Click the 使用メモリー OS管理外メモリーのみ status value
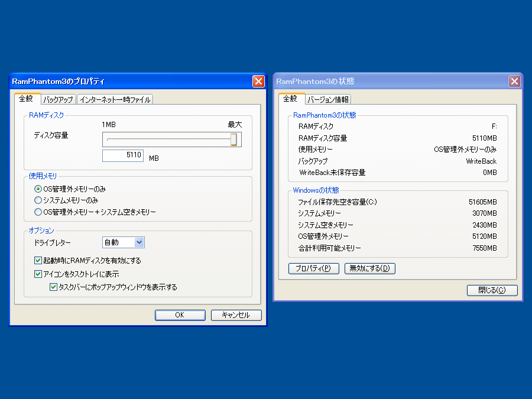This screenshot has height=399, width=532. click(465, 150)
